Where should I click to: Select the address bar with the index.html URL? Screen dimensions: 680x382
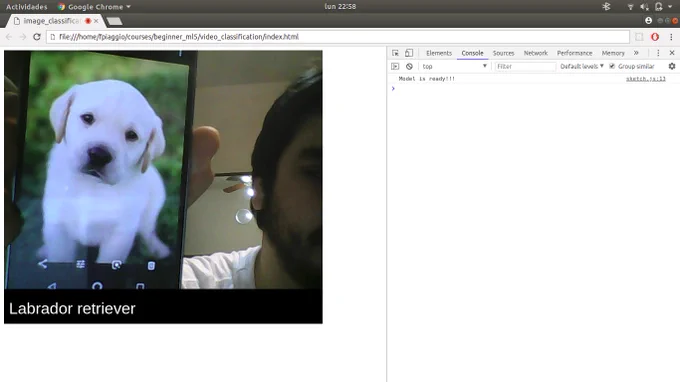click(337, 37)
